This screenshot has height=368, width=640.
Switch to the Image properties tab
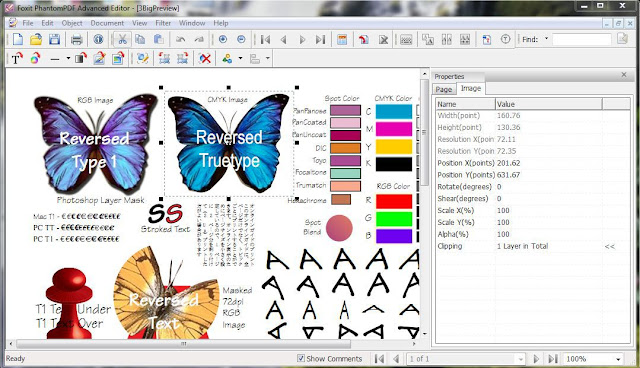click(471, 88)
